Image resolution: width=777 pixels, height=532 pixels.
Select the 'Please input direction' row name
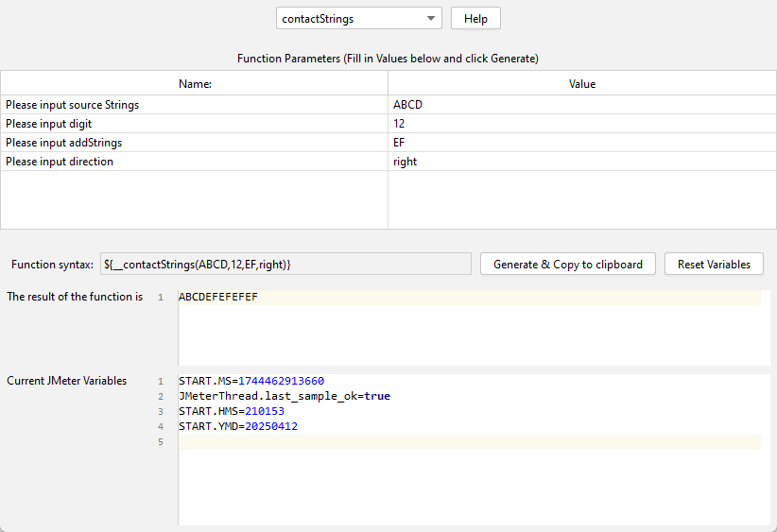pos(60,162)
